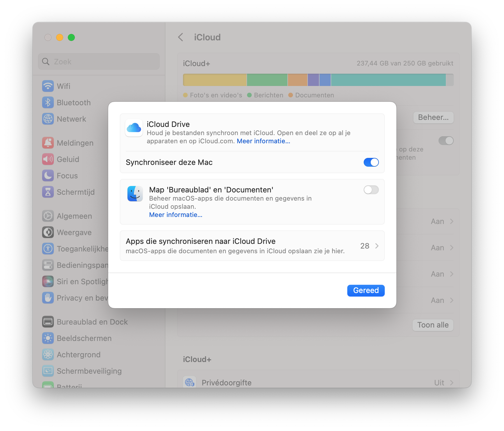Click the green zoom window button
The image size is (504, 431).
[71, 37]
